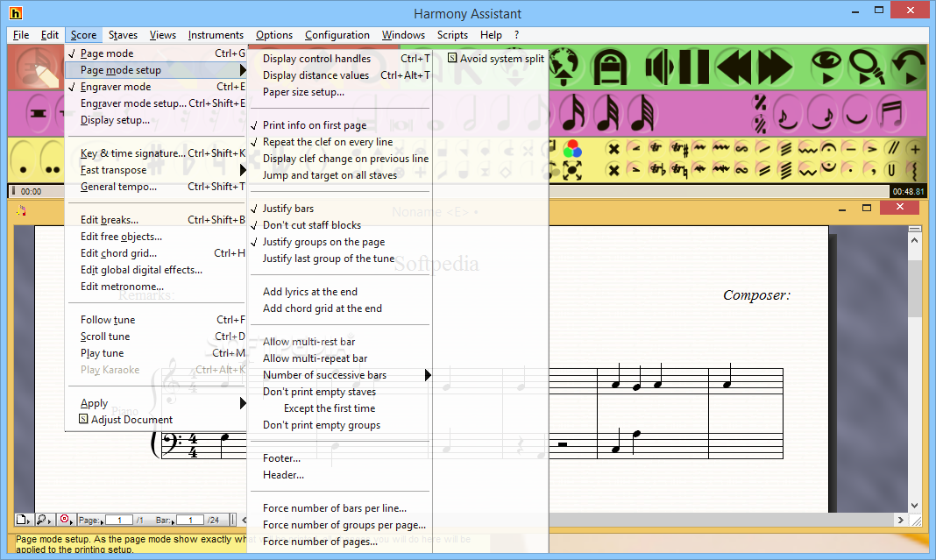The width and height of the screenshot is (936, 560).
Task: Click the speaker volume icon
Action: [x=660, y=67]
